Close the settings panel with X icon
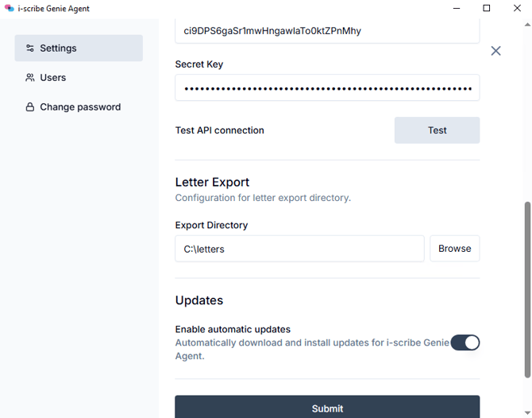Viewport: 532px width, 418px height. [x=495, y=51]
